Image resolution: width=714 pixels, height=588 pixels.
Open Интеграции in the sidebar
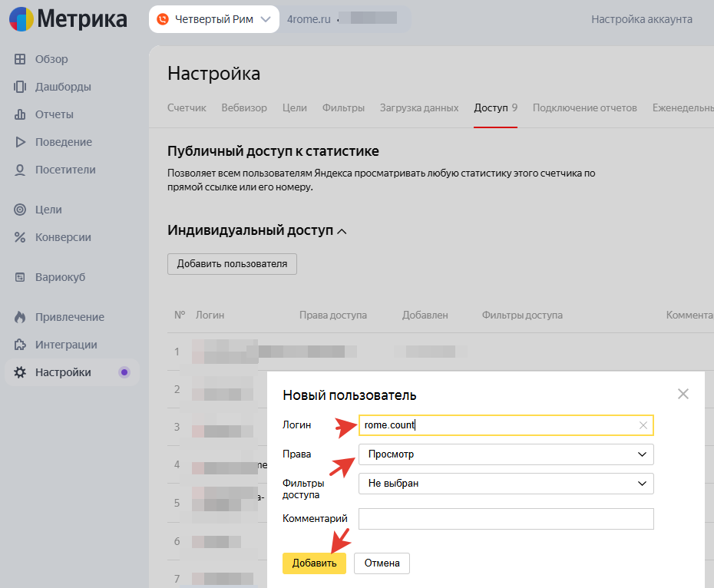[66, 345]
